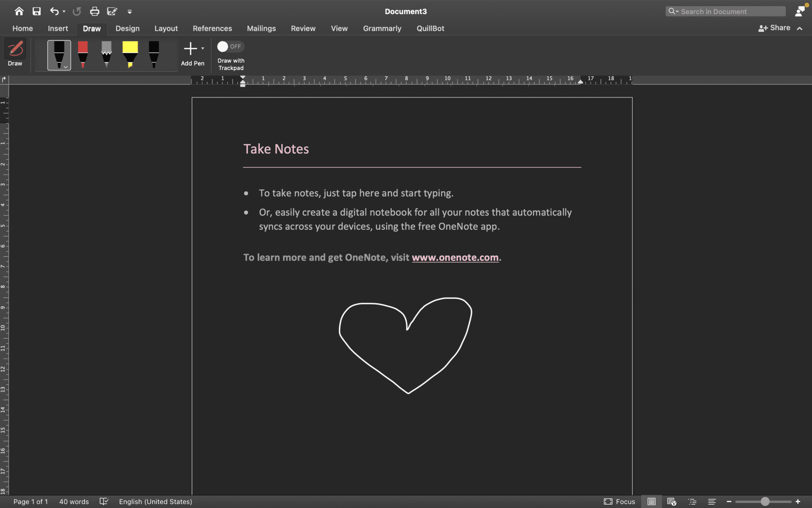
Task: Select the gray pencil tool
Action: click(x=106, y=54)
